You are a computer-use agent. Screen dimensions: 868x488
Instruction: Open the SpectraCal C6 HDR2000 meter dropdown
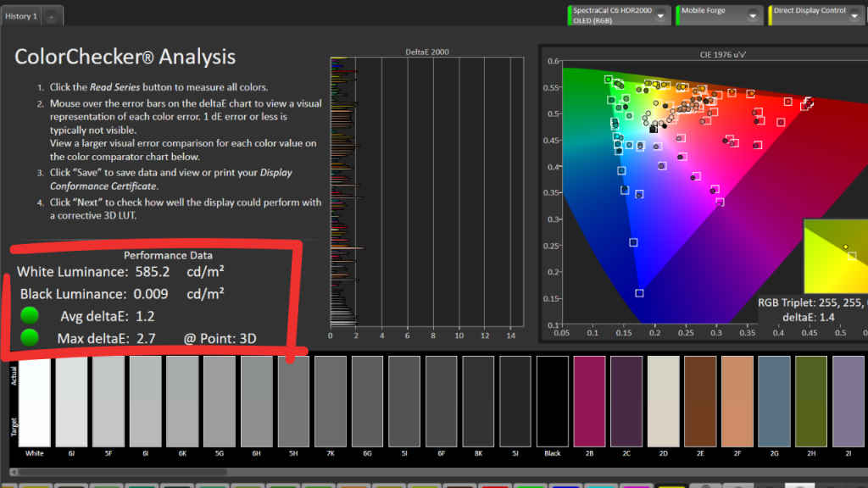tap(660, 16)
